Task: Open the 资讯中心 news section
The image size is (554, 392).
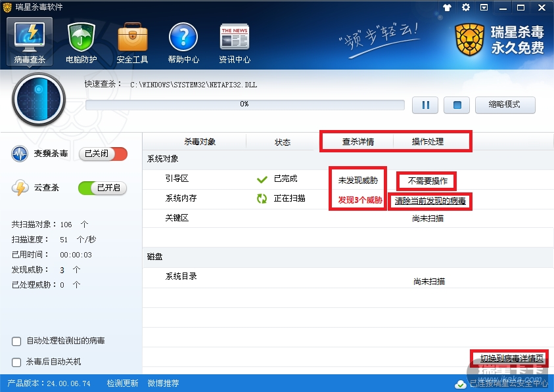Action: tap(235, 43)
